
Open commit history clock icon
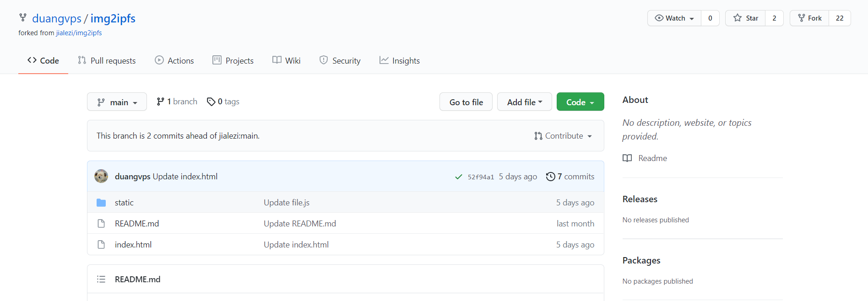[550, 177]
